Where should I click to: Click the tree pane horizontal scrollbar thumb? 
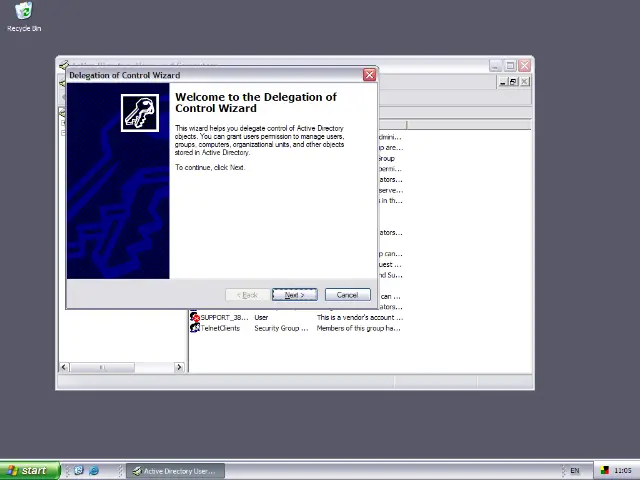point(102,367)
